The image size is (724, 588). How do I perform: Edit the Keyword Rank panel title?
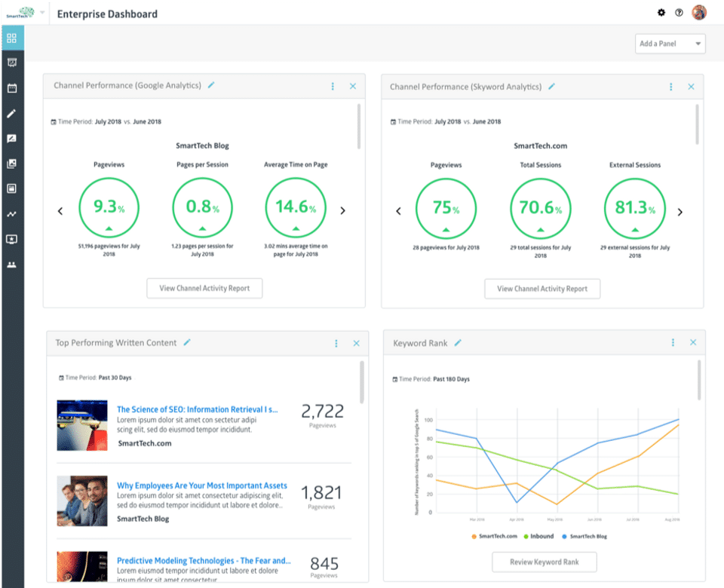458,343
